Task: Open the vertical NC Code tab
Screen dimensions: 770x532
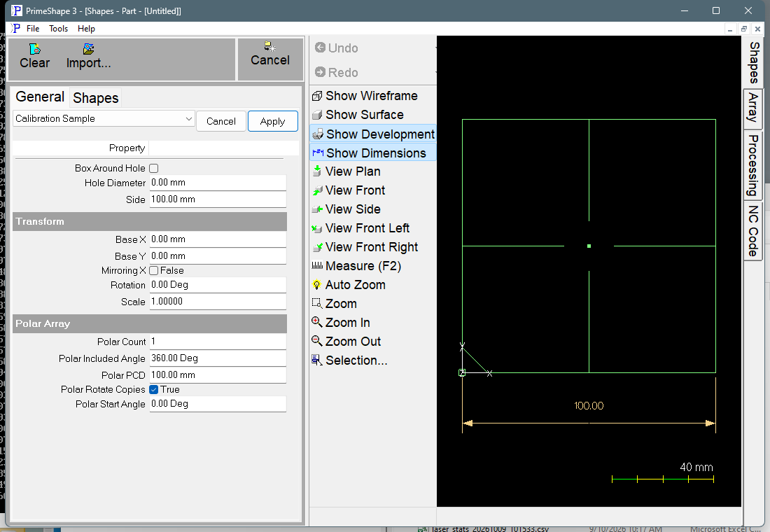Action: coord(752,231)
